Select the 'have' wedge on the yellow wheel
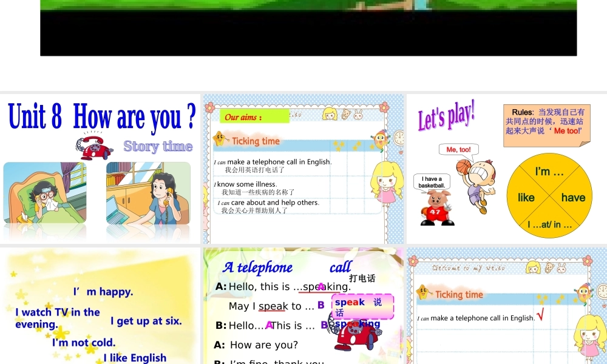The width and height of the screenshot is (607, 364). [572, 196]
